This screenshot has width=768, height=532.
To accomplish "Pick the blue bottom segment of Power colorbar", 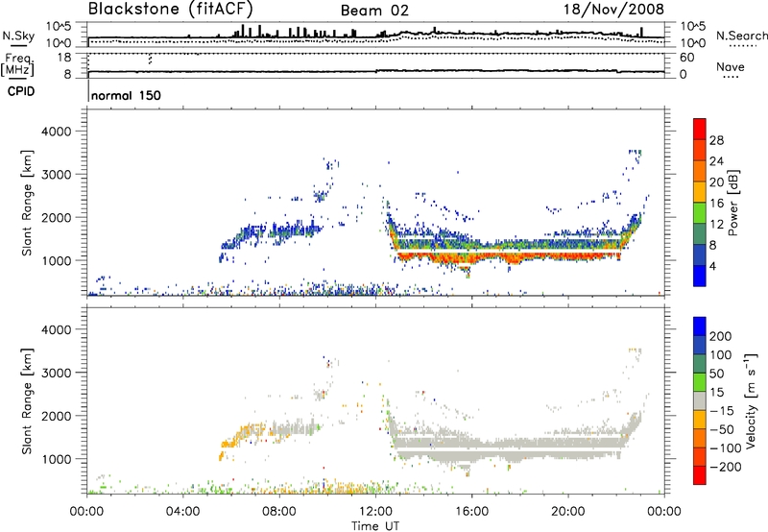I will 700,276.
